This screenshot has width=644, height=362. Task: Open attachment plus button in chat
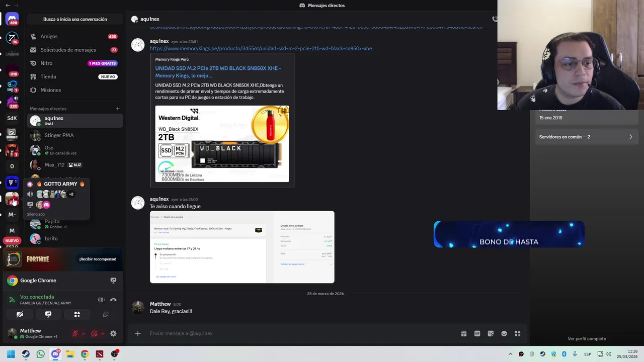click(x=137, y=333)
